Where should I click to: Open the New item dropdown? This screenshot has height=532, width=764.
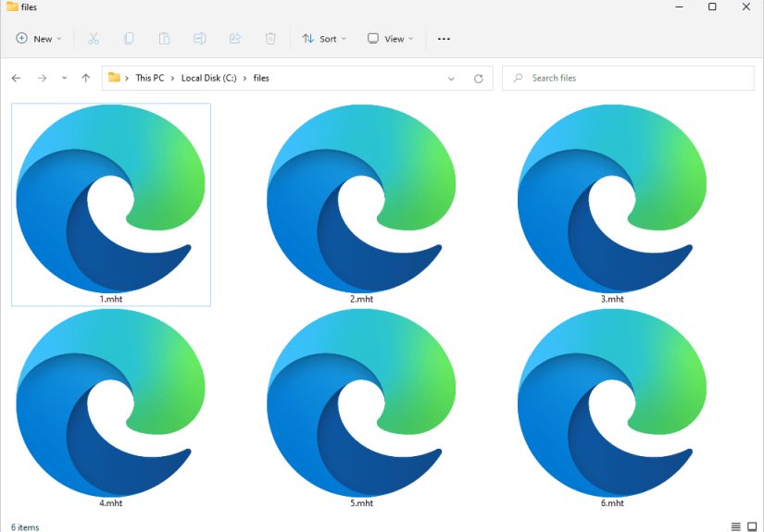(x=39, y=39)
